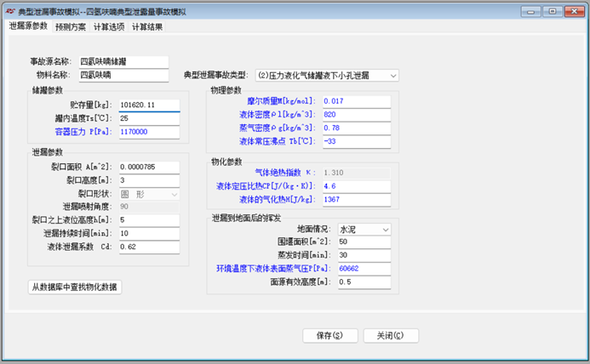Click the 围堰面积 field showing 50
Image resolution: width=590 pixels, height=364 pixels.
[364, 242]
